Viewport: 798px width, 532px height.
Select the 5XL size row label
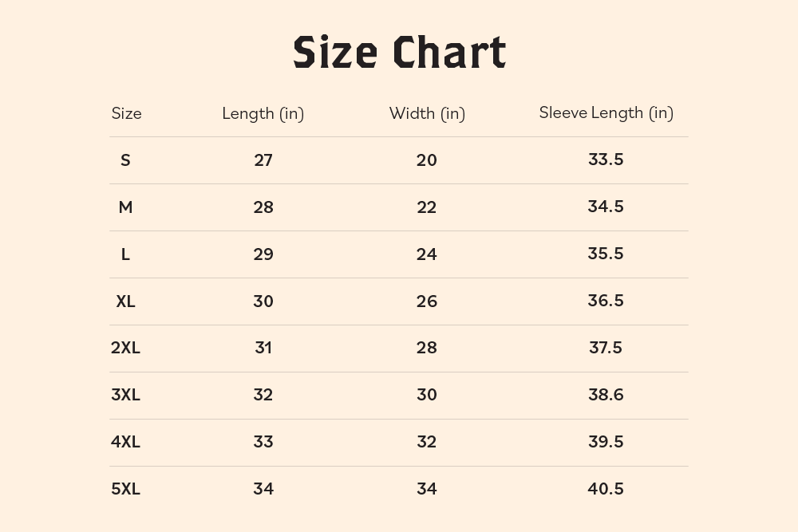click(125, 489)
